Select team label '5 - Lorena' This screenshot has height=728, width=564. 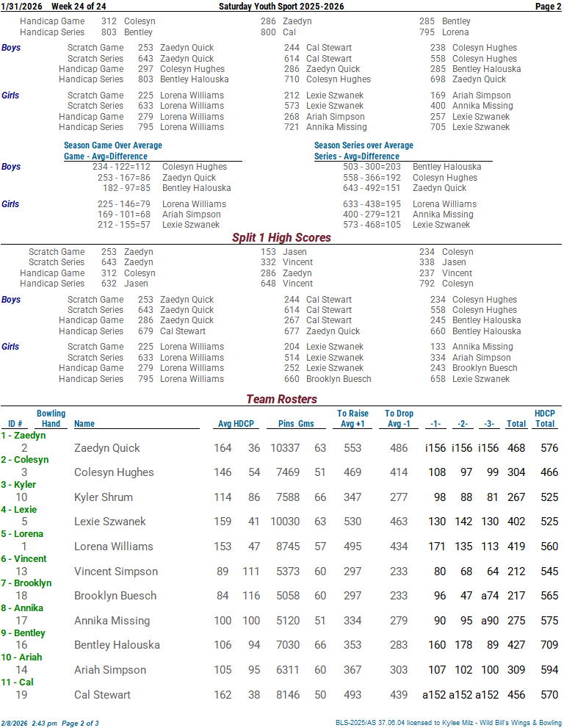pos(22,534)
